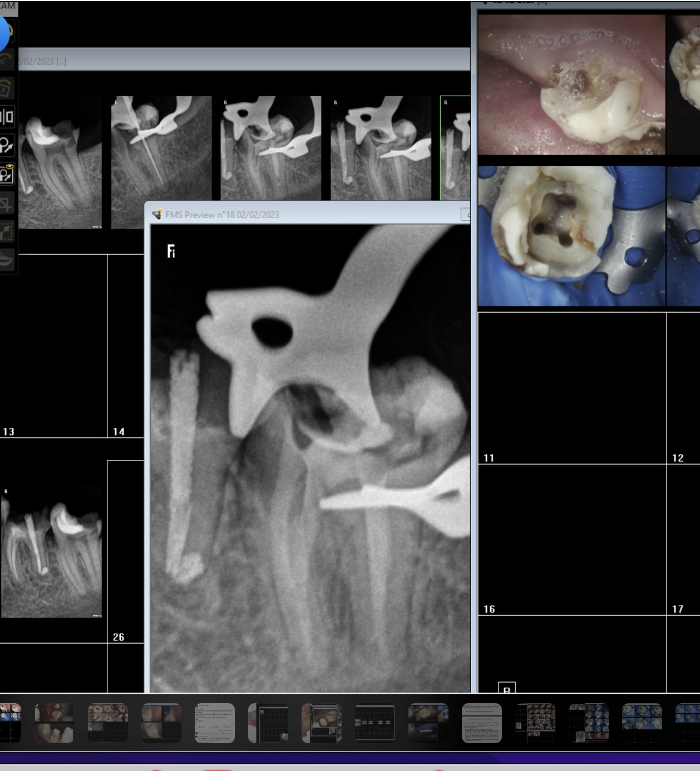The width and height of the screenshot is (700, 771).
Task: Click empty image slot number 13
Action: tap(53, 345)
